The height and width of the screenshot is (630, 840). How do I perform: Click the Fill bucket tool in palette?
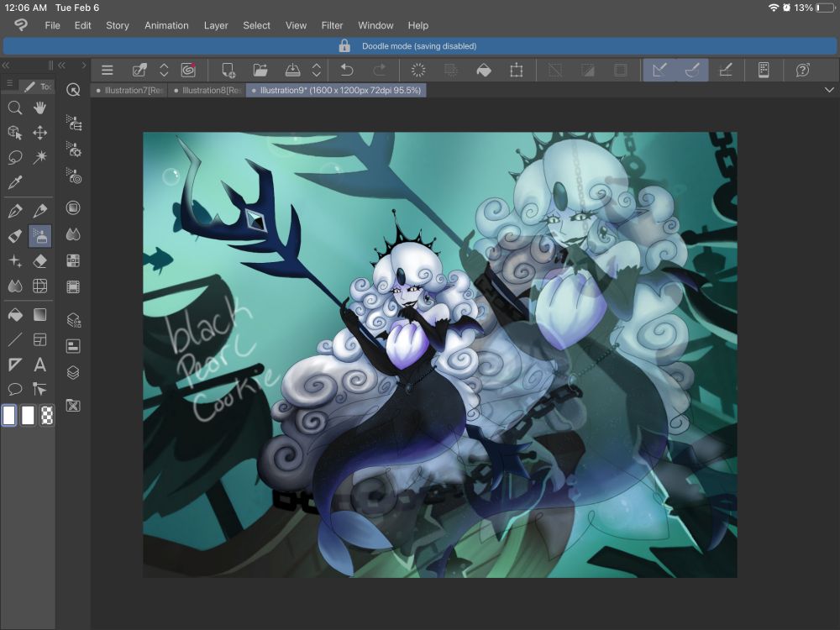point(14,316)
